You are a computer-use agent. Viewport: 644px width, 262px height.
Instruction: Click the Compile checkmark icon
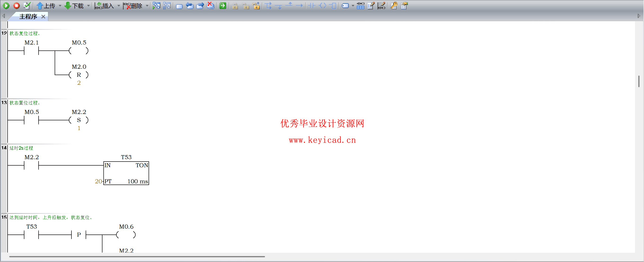tap(27, 5)
